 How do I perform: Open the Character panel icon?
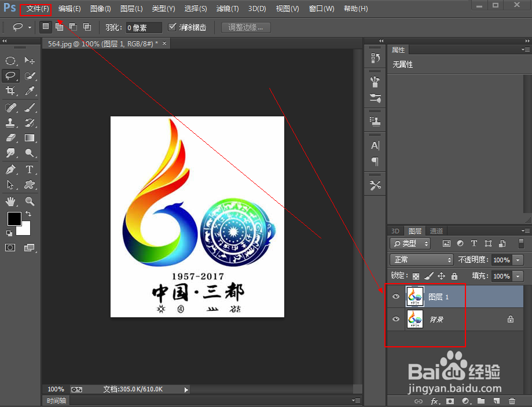coord(375,146)
